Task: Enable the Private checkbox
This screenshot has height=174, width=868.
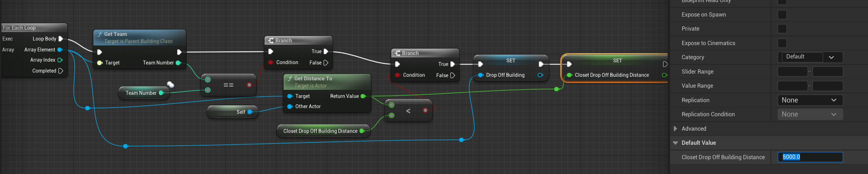Action: (782, 29)
